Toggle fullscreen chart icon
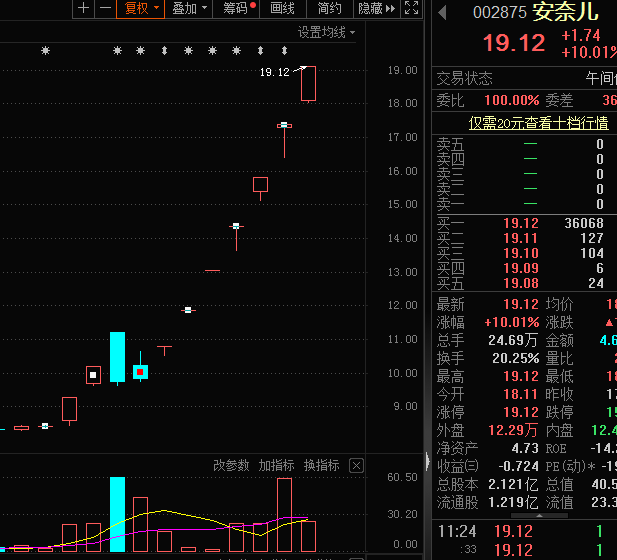Screen dimensions: 617x560 pyautogui.click(x=412, y=8)
